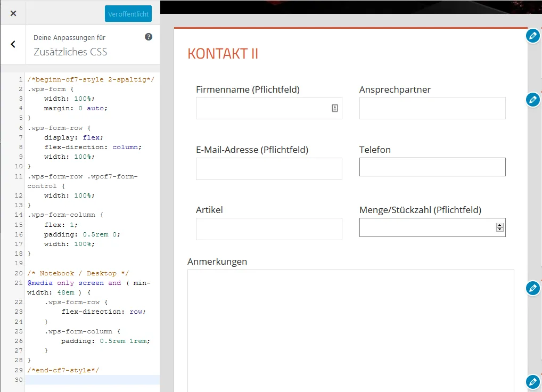The height and width of the screenshot is (392, 542).
Task: Click the 'flex: 1;' code line
Action: pos(61,225)
